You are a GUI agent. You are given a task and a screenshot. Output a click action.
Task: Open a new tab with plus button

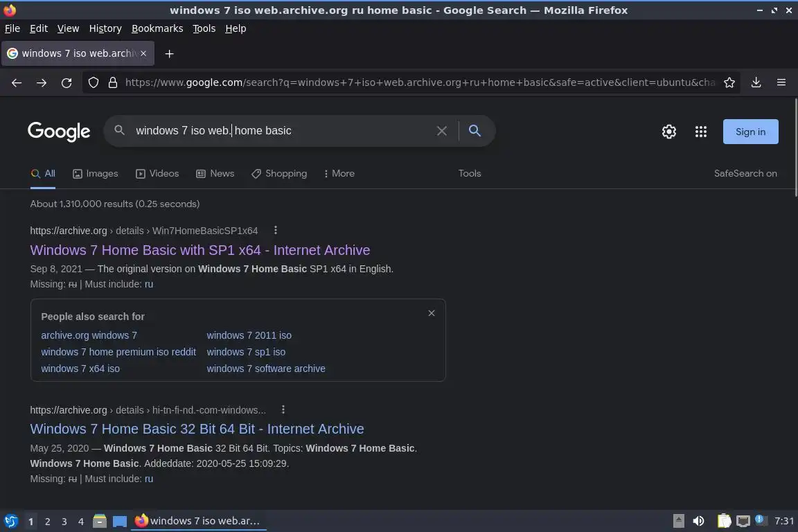pyautogui.click(x=170, y=53)
